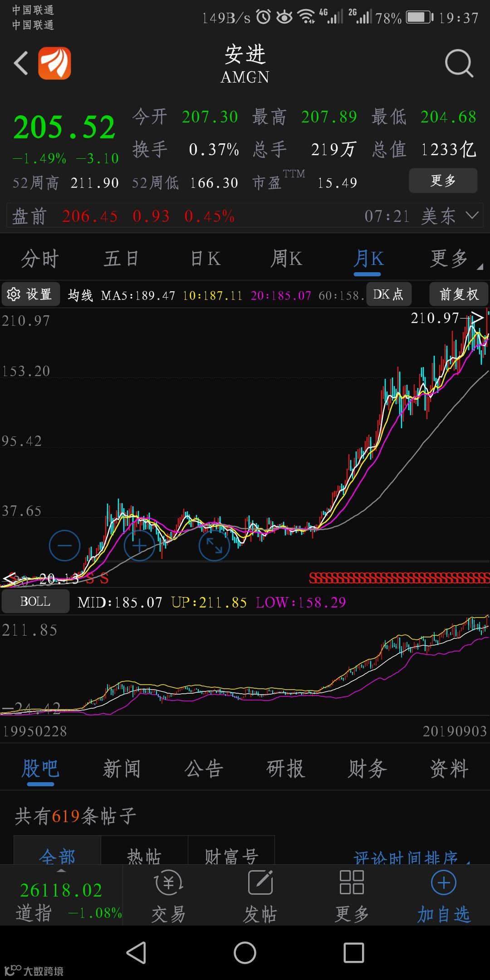Click the row of red S signal markers
This screenshot has width=490, height=980.
click(x=399, y=578)
